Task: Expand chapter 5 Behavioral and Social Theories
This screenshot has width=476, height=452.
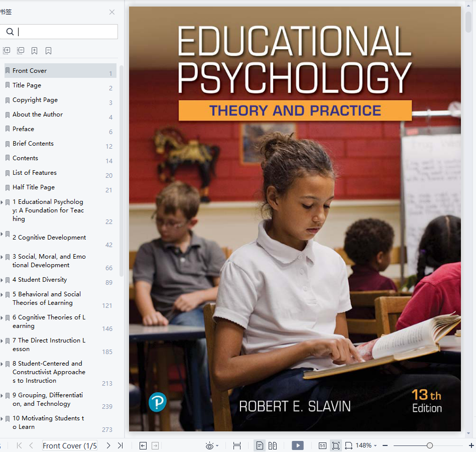Action: click(x=2, y=294)
